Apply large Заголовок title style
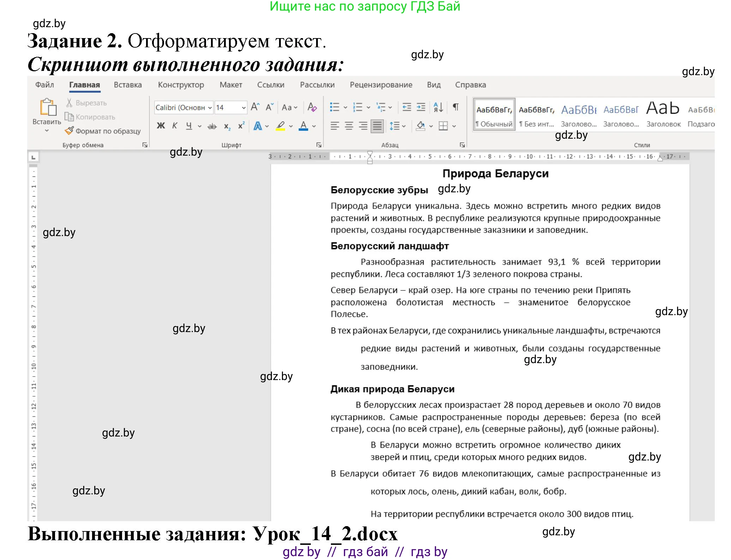The image size is (731, 560). 663,115
